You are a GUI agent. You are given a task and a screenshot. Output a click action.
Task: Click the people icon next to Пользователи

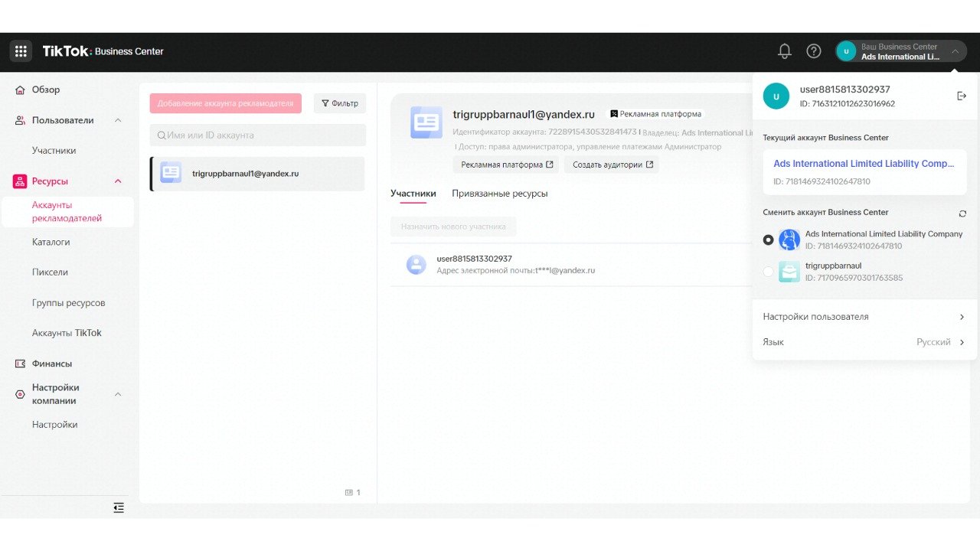pyautogui.click(x=21, y=121)
